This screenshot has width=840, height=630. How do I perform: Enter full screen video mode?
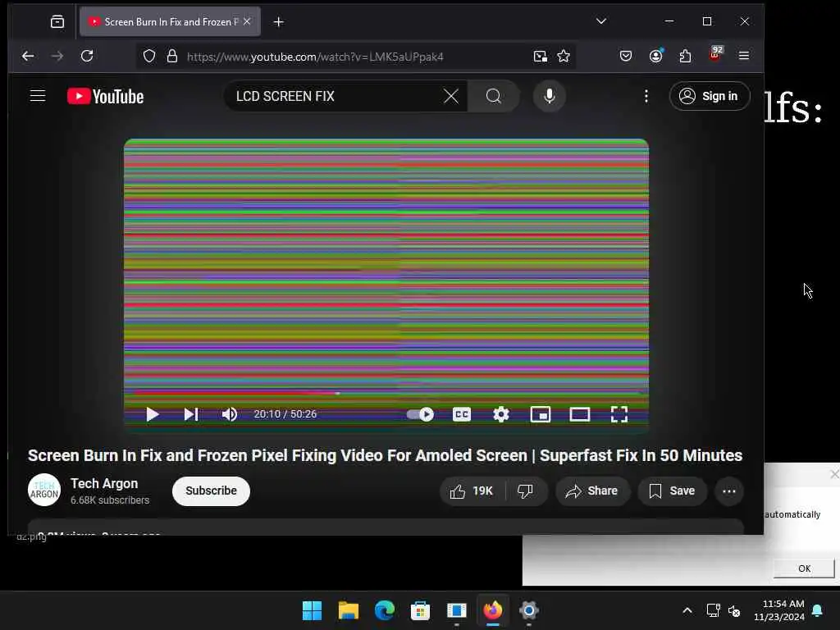[x=619, y=414]
